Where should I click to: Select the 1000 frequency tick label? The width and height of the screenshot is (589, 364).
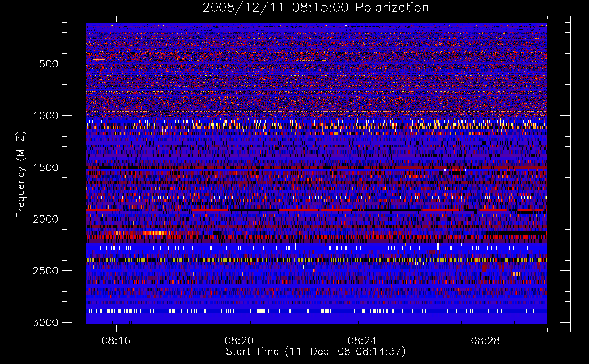pyautogui.click(x=46, y=116)
